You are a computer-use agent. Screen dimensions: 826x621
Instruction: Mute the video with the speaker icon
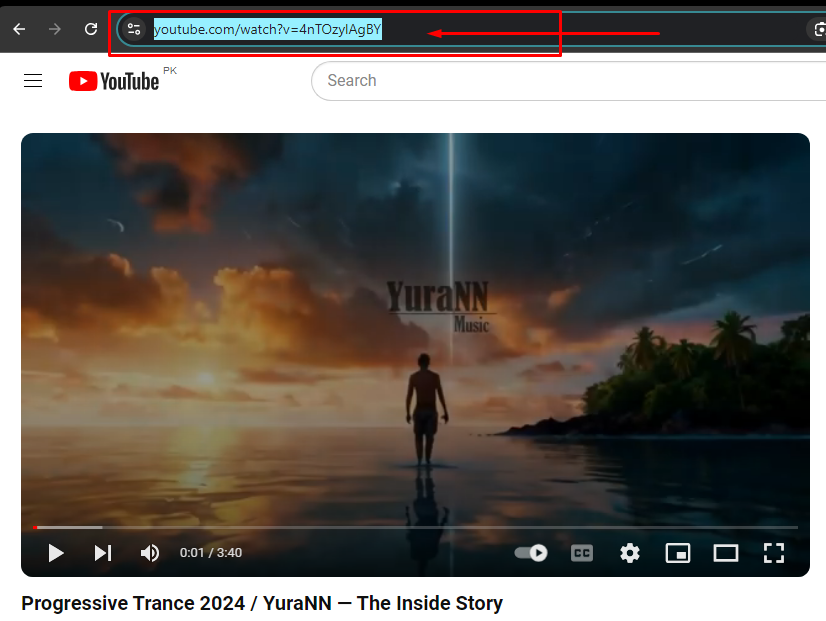pyautogui.click(x=150, y=553)
